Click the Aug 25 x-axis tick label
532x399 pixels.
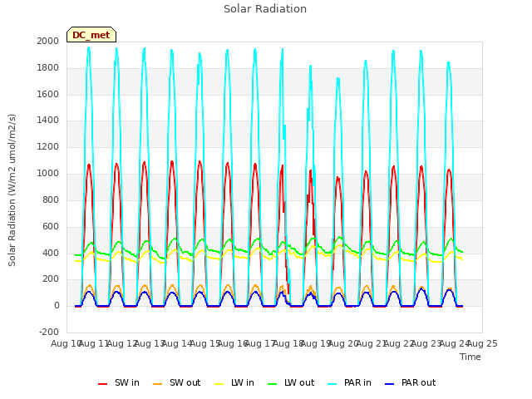(482, 343)
